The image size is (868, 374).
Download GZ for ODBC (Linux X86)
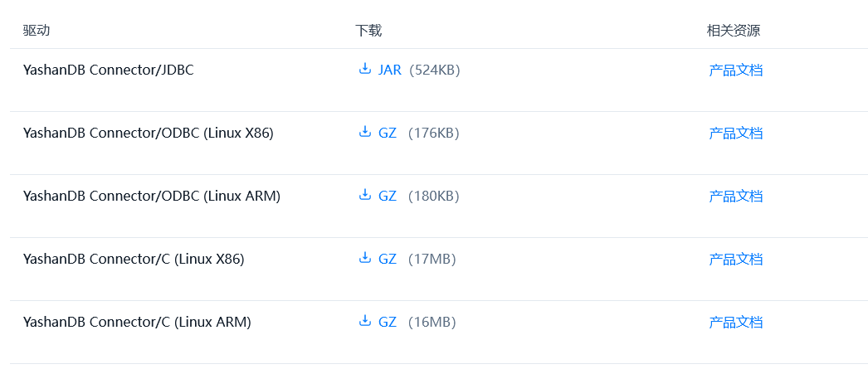click(388, 134)
